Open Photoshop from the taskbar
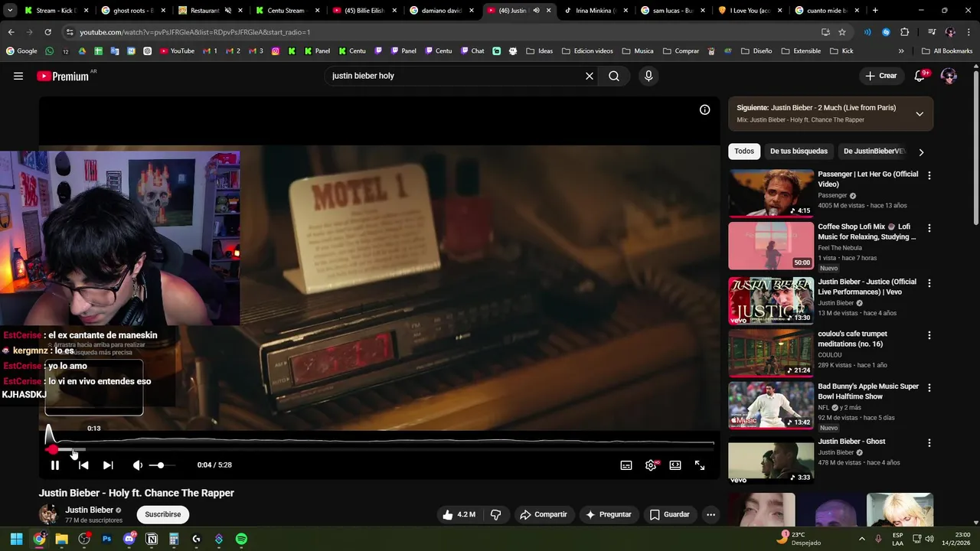This screenshot has height=551, width=980. coord(106,539)
